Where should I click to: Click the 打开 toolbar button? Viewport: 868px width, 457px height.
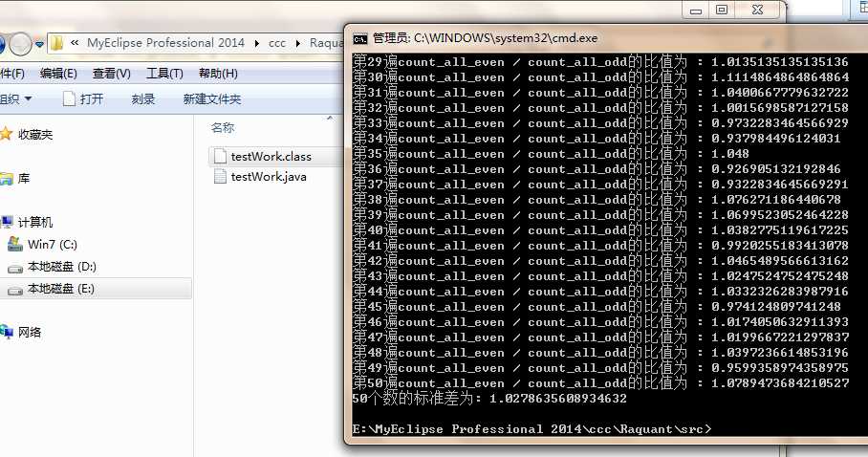83,99
